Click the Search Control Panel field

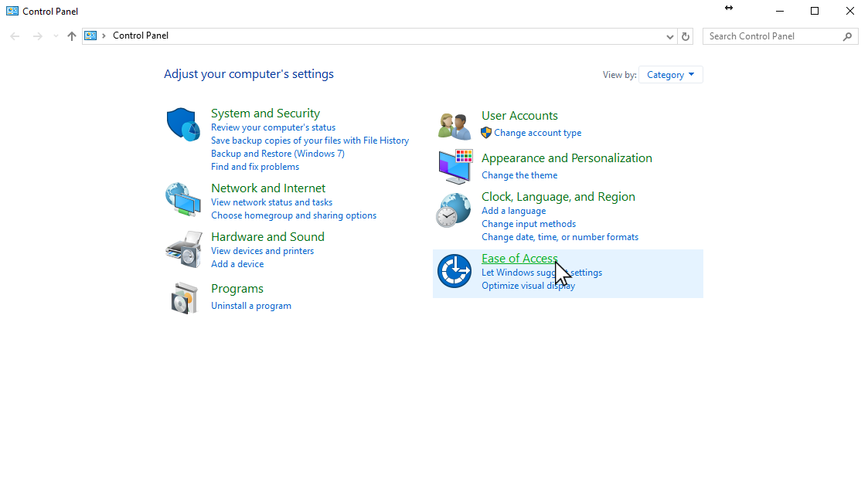[x=773, y=36]
